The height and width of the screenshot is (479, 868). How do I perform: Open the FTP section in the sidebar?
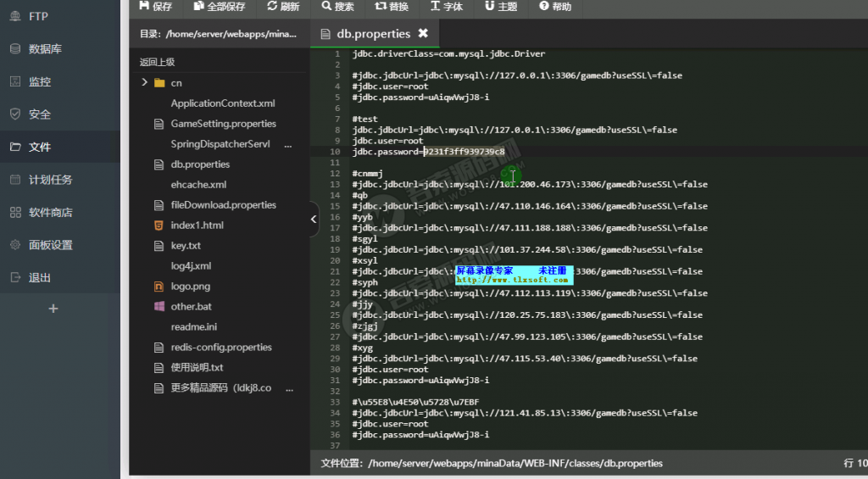pyautogui.click(x=39, y=17)
